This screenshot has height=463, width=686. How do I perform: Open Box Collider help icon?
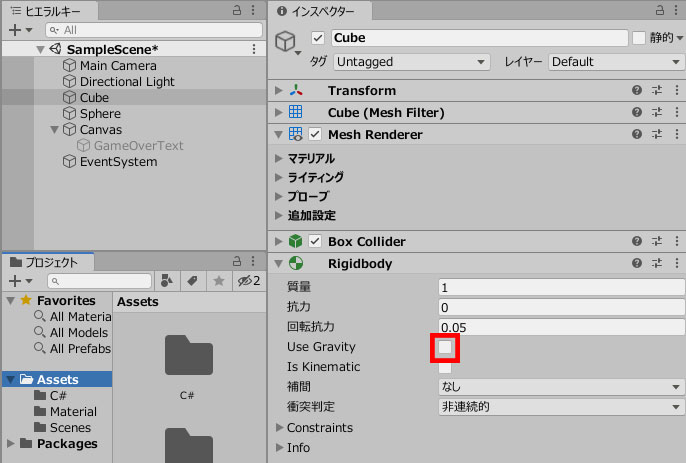pos(637,241)
